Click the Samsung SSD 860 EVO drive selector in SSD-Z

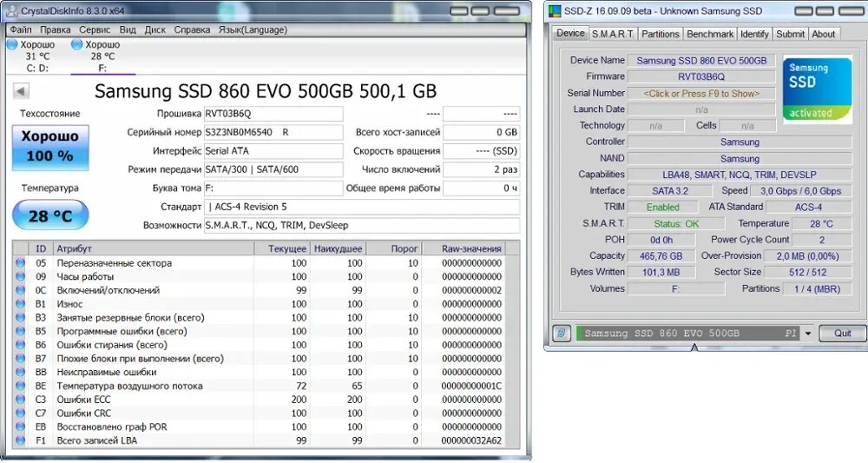(688, 334)
